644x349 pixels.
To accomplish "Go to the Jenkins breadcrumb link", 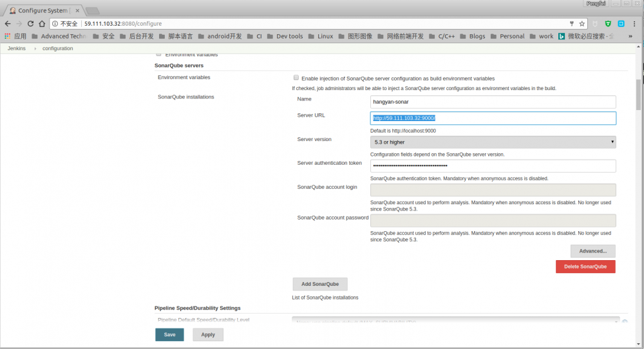I will point(17,48).
